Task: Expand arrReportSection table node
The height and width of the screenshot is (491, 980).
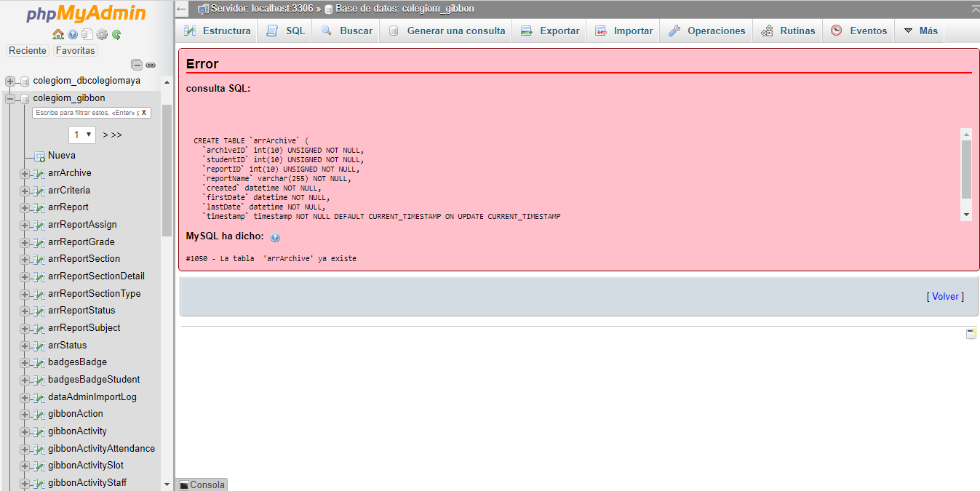Action: coord(25,260)
